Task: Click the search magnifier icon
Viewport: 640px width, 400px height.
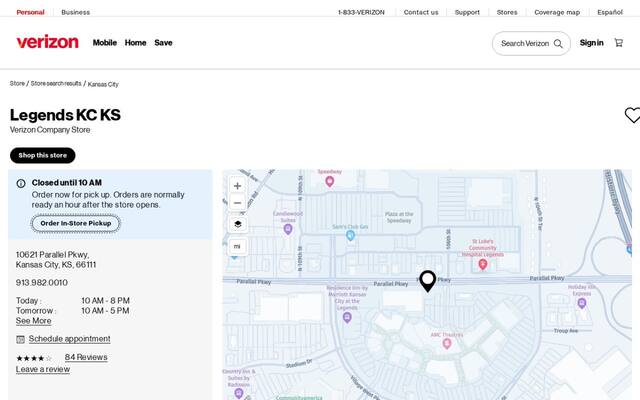Action: click(558, 43)
